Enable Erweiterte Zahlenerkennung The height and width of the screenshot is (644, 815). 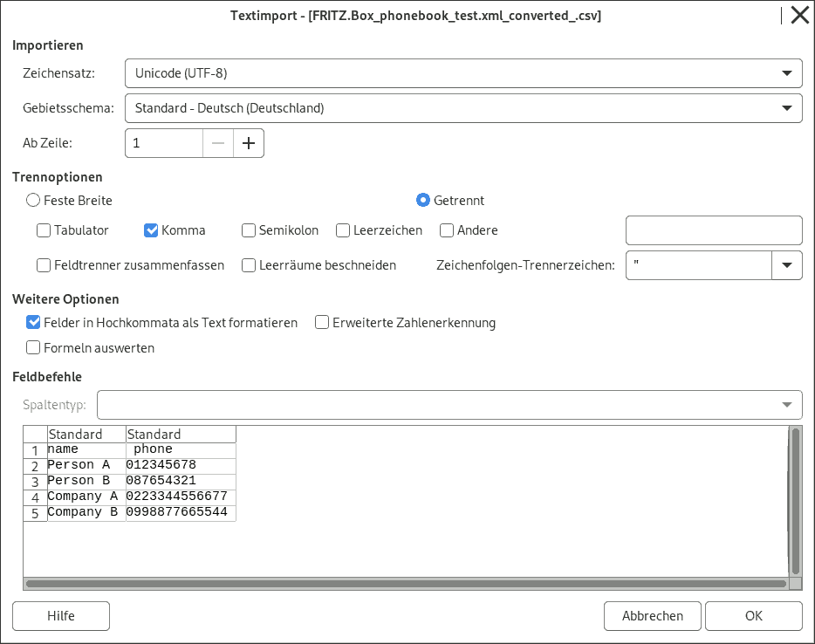point(321,322)
